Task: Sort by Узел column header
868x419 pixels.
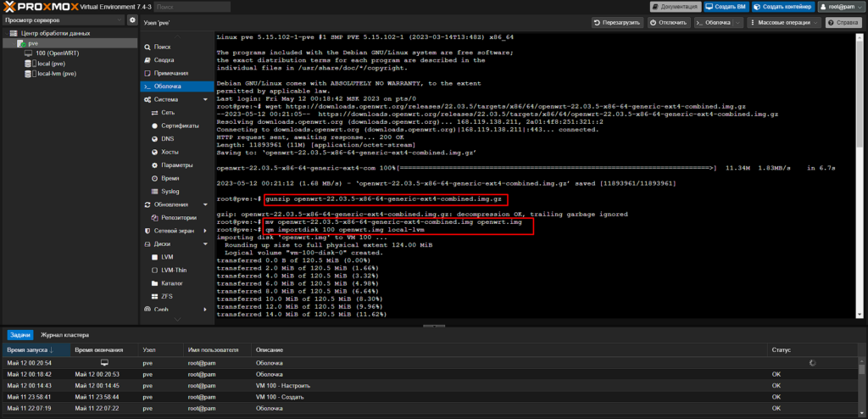Action: point(160,350)
